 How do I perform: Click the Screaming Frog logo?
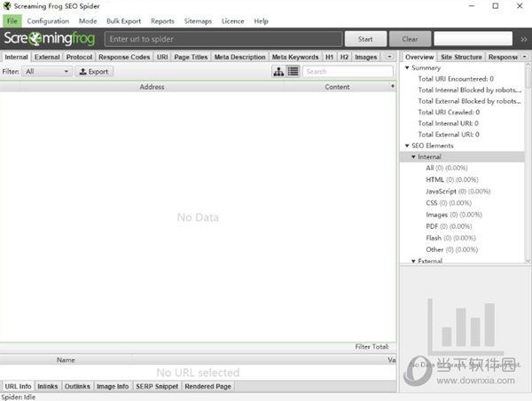(49, 38)
